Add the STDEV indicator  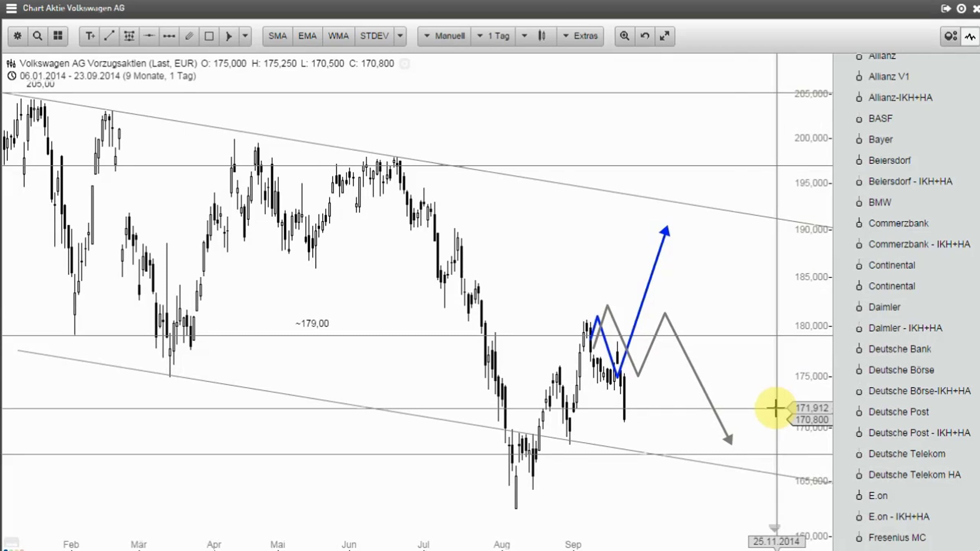pos(374,36)
